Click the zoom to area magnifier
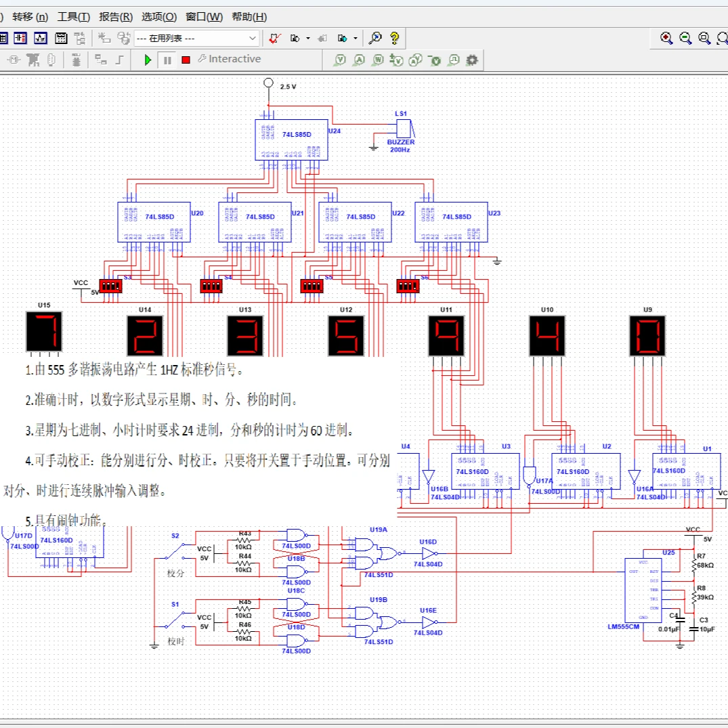 point(705,38)
